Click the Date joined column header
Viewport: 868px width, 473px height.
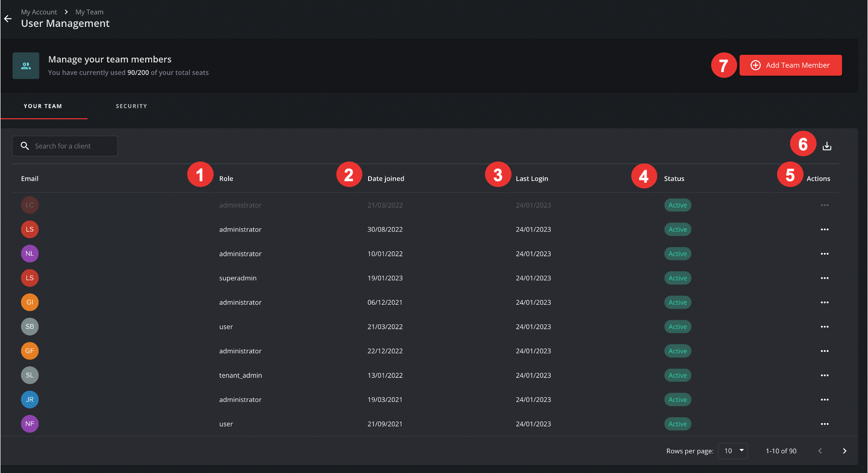tap(385, 179)
